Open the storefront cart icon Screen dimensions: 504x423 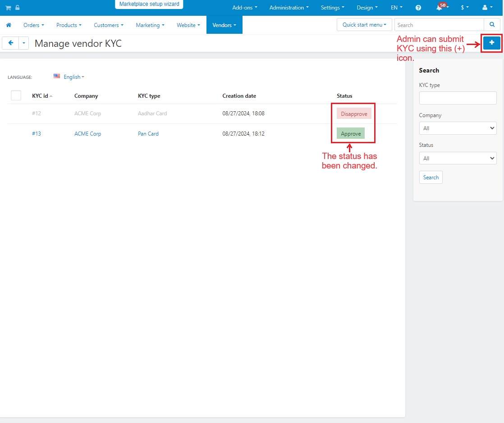(8, 8)
